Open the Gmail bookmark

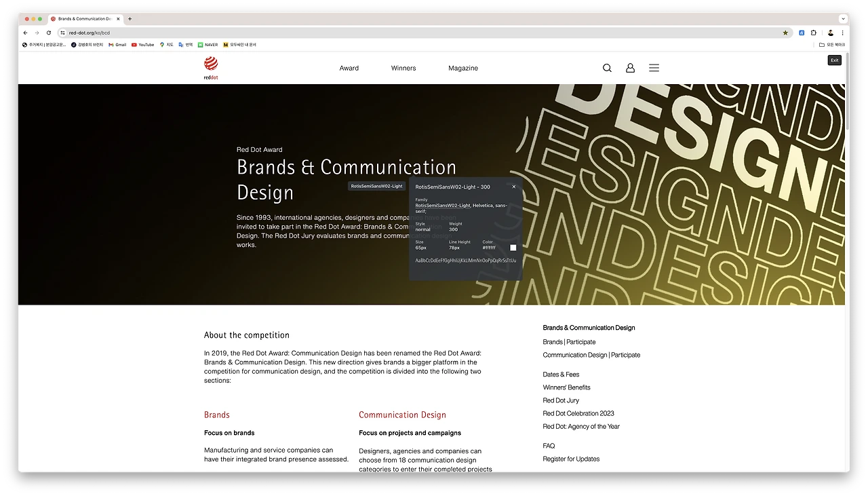[117, 45]
